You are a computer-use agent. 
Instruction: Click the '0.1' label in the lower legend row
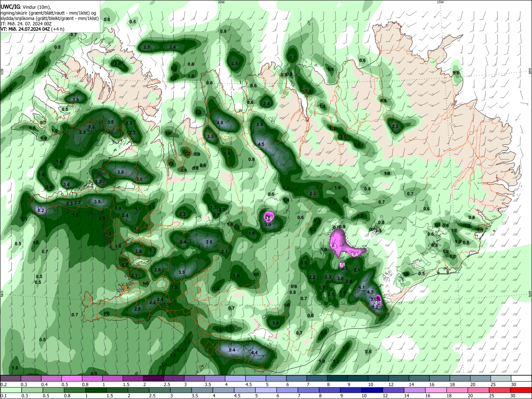coord(3,396)
